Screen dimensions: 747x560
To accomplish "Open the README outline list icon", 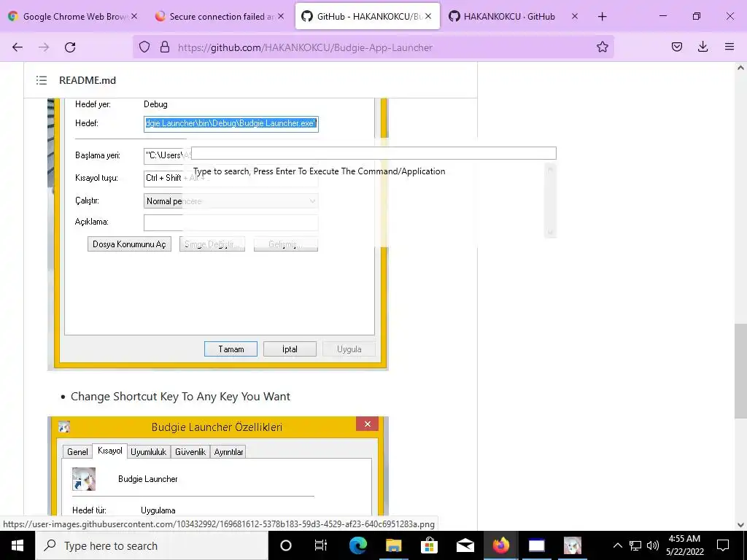I will pos(42,80).
